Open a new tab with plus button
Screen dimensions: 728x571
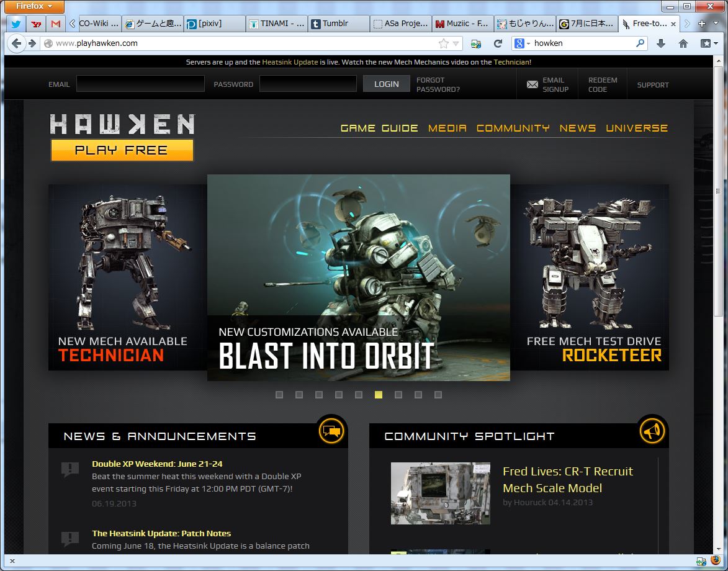point(701,24)
